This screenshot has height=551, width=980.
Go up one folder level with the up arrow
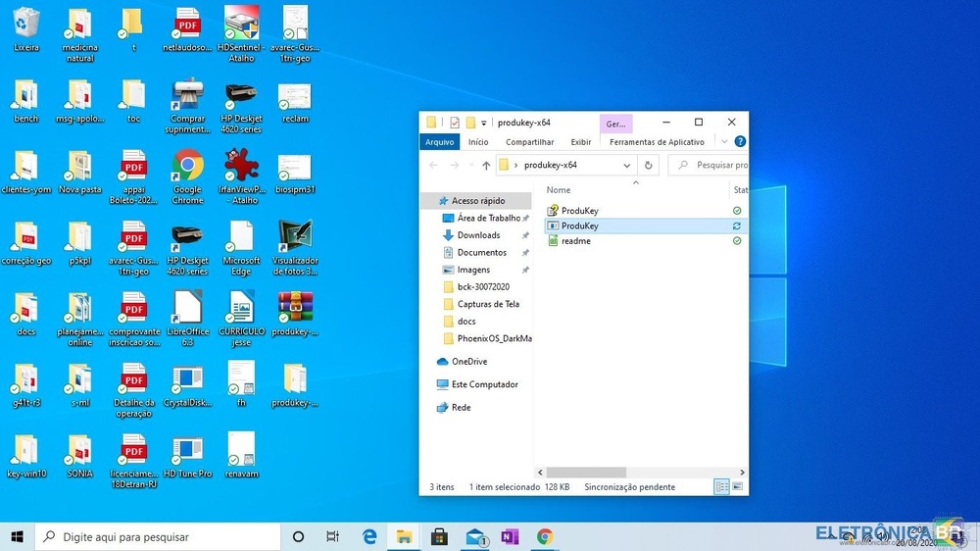[x=486, y=166]
